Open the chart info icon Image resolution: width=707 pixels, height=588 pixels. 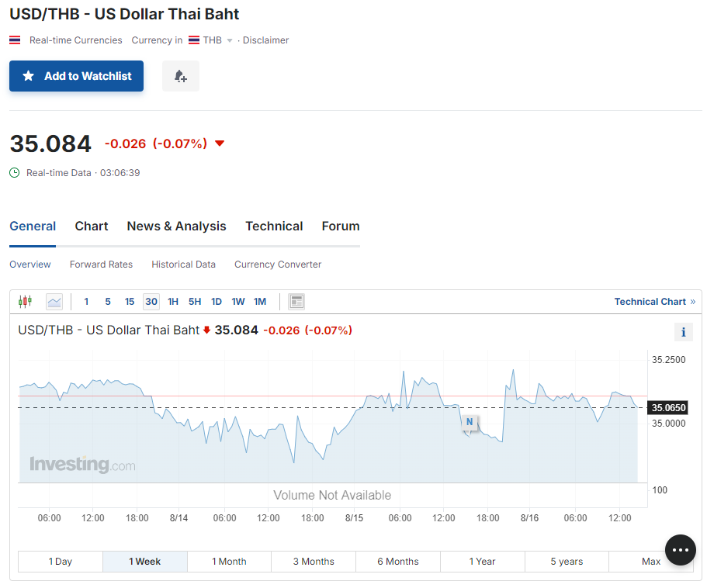click(x=683, y=332)
